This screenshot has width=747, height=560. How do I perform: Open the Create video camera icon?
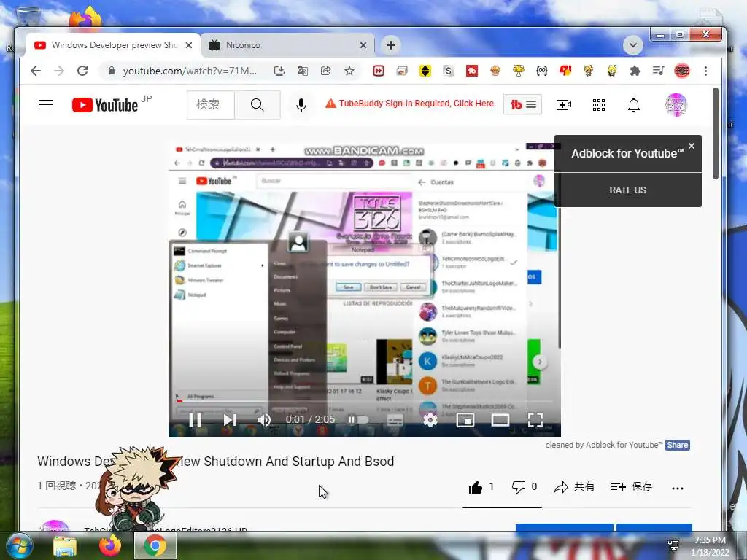coord(564,105)
